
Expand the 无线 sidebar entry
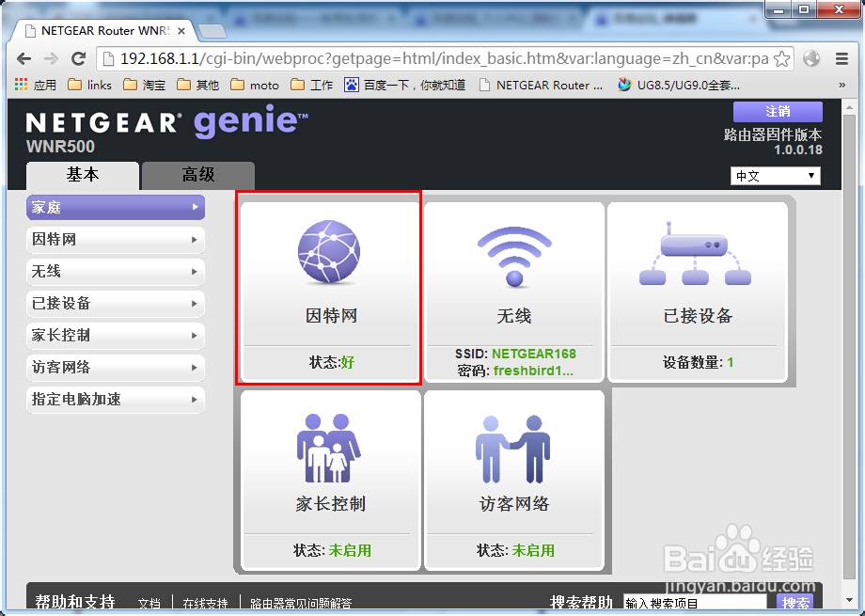113,272
